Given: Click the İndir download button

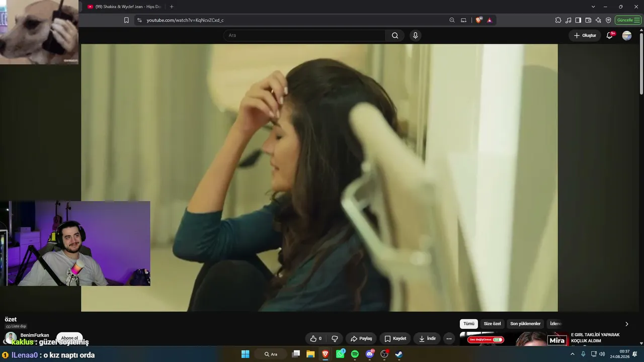Looking at the screenshot, I should point(427,338).
